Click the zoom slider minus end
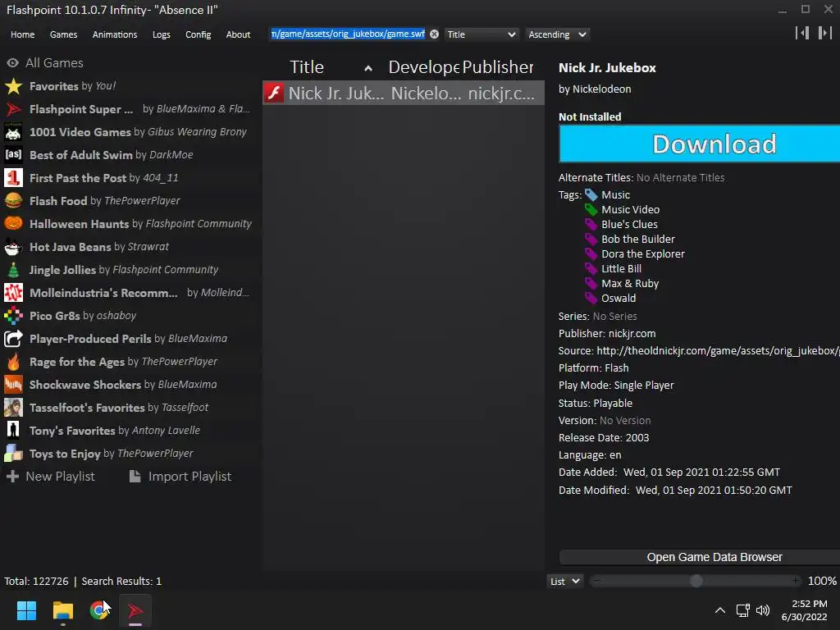This screenshot has height=630, width=840. 597,581
